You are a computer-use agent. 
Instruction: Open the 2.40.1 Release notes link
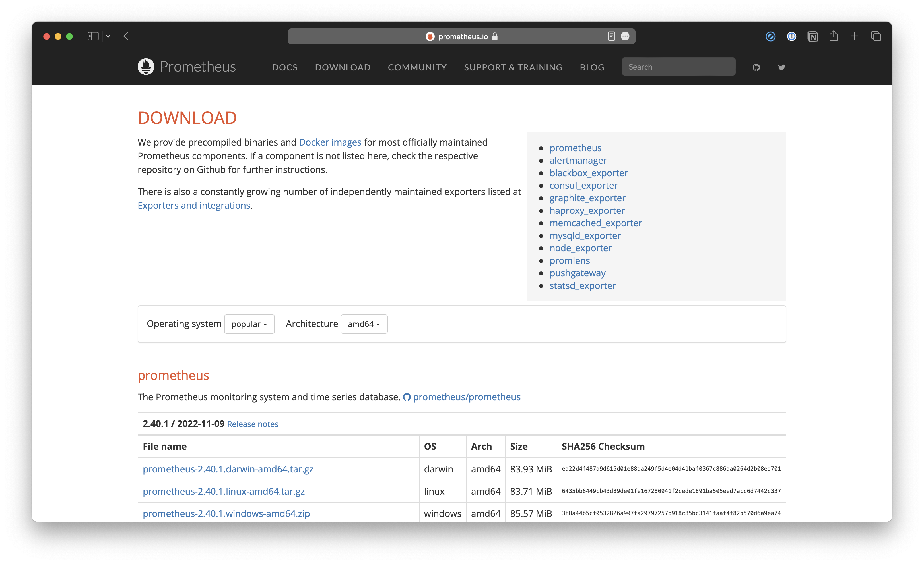(252, 424)
